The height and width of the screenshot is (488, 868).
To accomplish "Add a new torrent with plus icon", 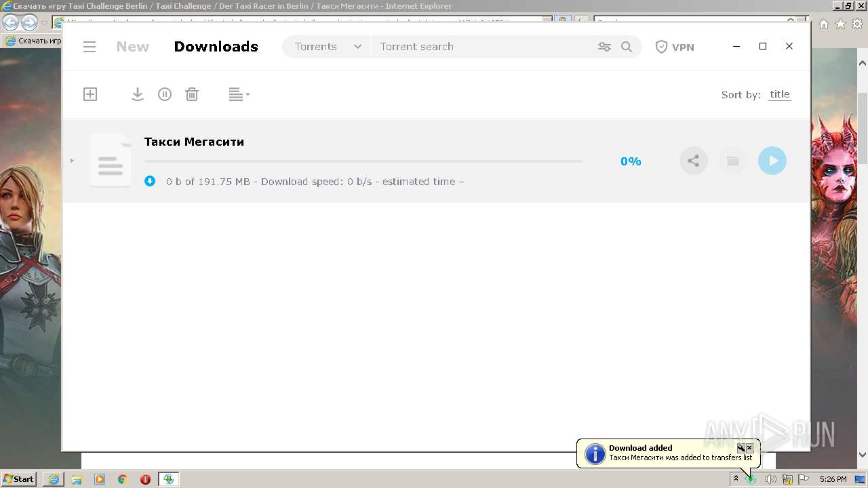I will pyautogui.click(x=90, y=94).
